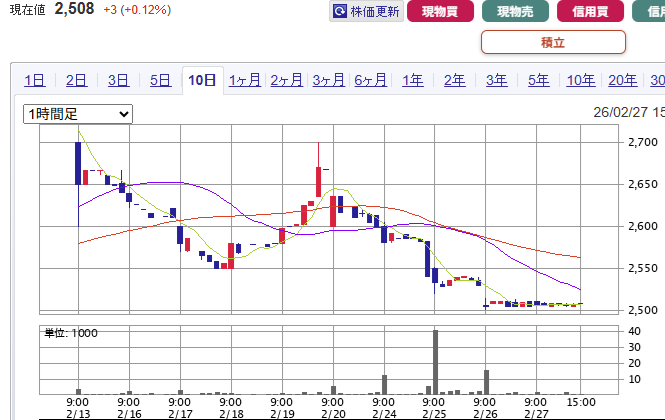Select the 10日 period tab

click(202, 81)
